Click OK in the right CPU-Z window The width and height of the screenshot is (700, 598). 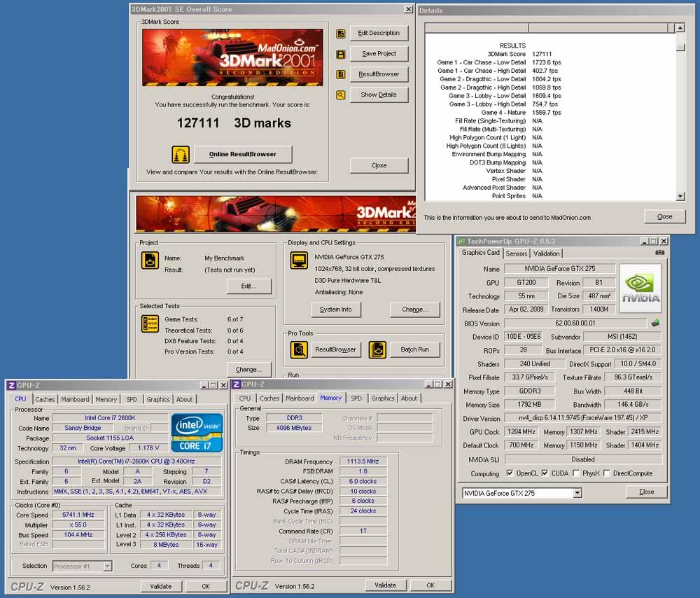pos(430,585)
